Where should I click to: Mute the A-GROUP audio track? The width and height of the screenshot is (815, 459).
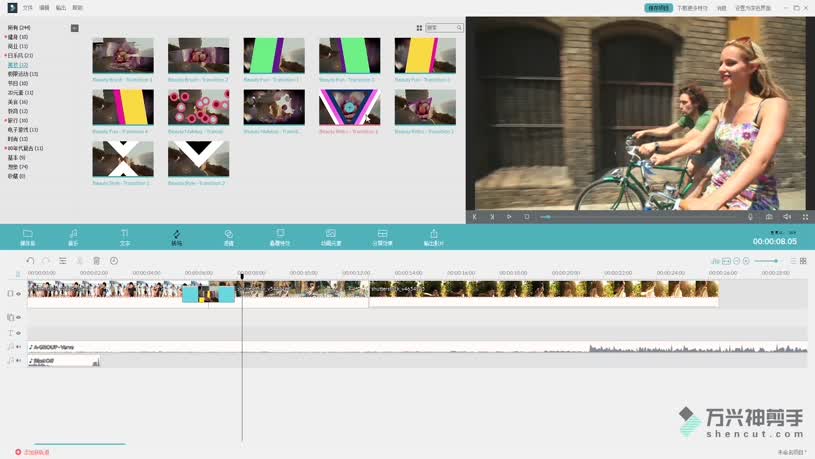point(19,347)
